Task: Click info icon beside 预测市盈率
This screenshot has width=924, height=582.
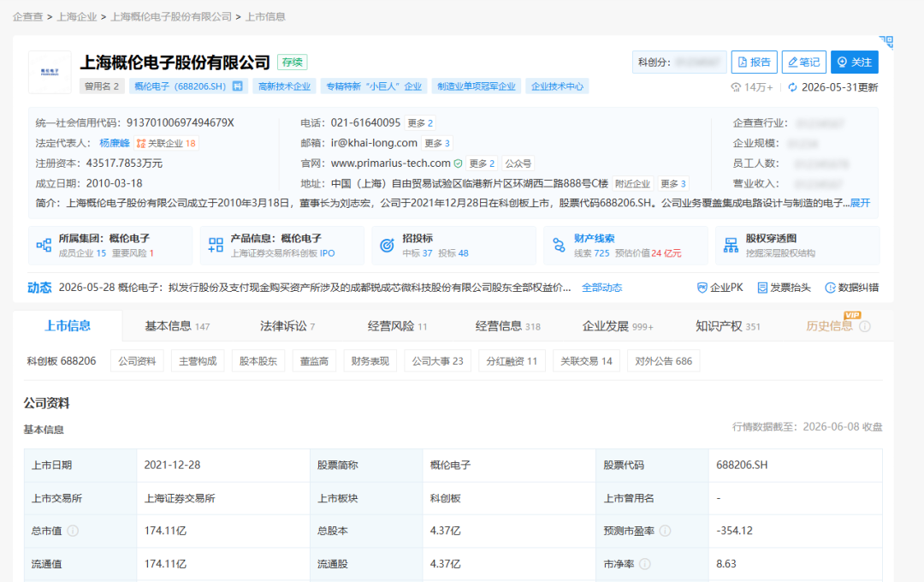Action: (x=665, y=531)
